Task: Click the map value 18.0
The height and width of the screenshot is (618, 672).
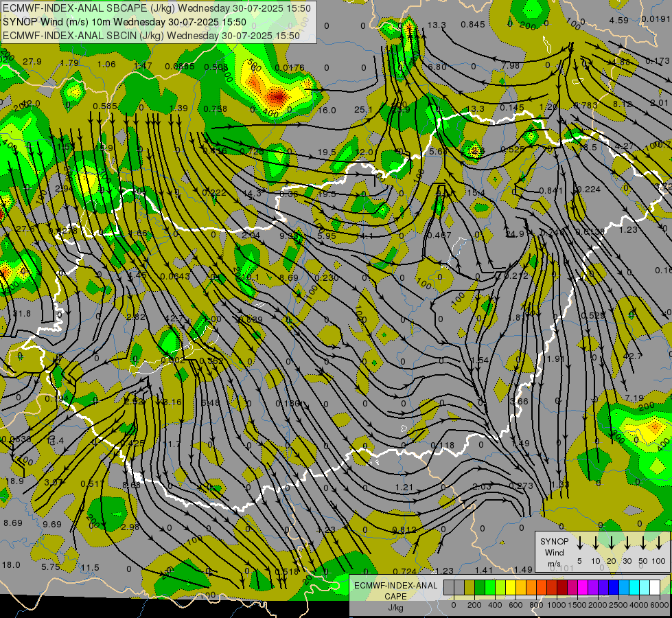Action: point(11,564)
